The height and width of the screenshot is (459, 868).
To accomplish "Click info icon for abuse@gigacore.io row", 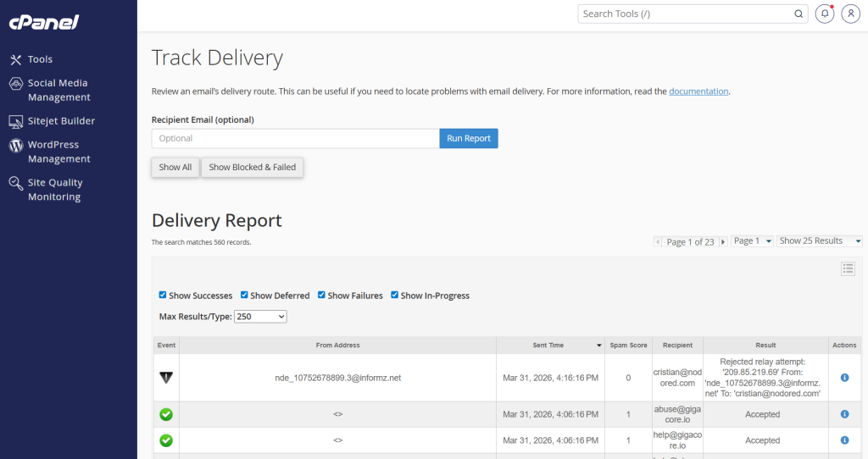I will (844, 414).
